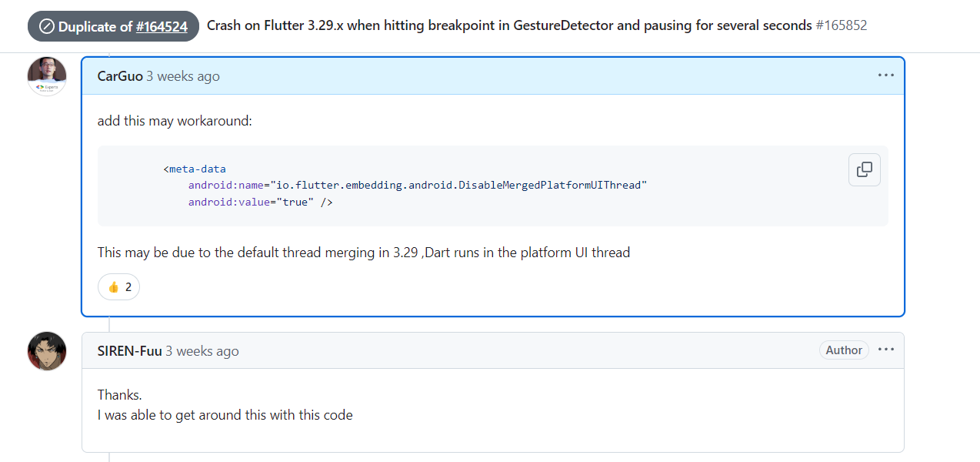The image size is (980, 462).
Task: Click the issue title about GestureDetector crash
Action: coord(509,25)
